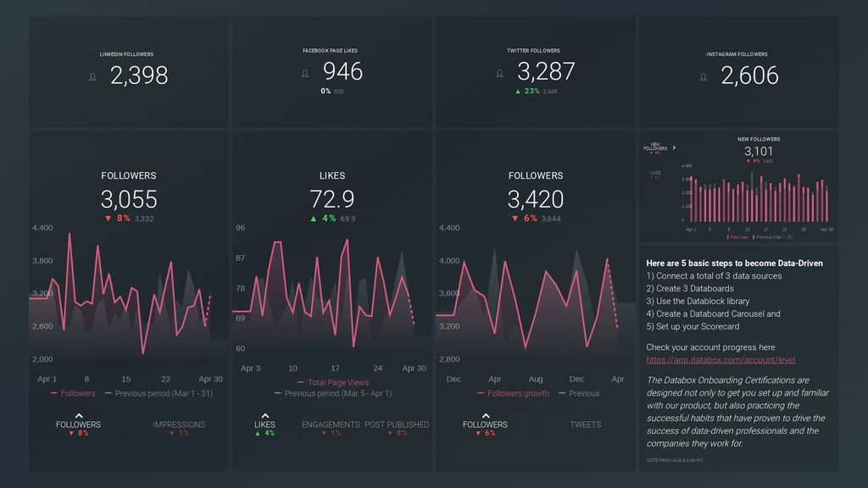Select the Post Published metric tab
The image size is (868, 488).
397,424
